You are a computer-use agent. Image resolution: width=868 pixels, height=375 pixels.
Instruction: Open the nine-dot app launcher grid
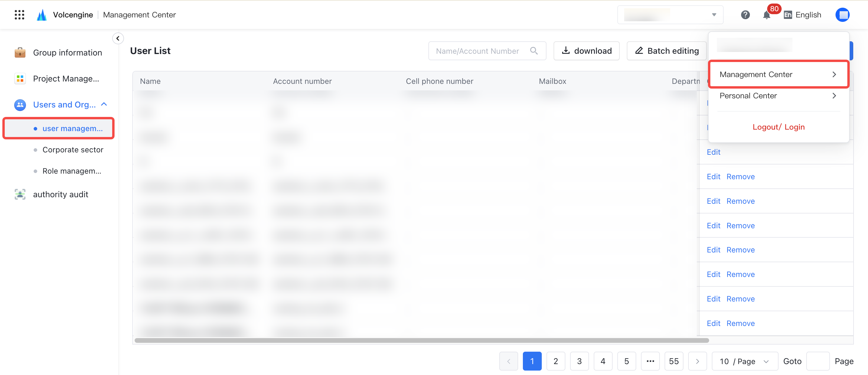pos(19,15)
